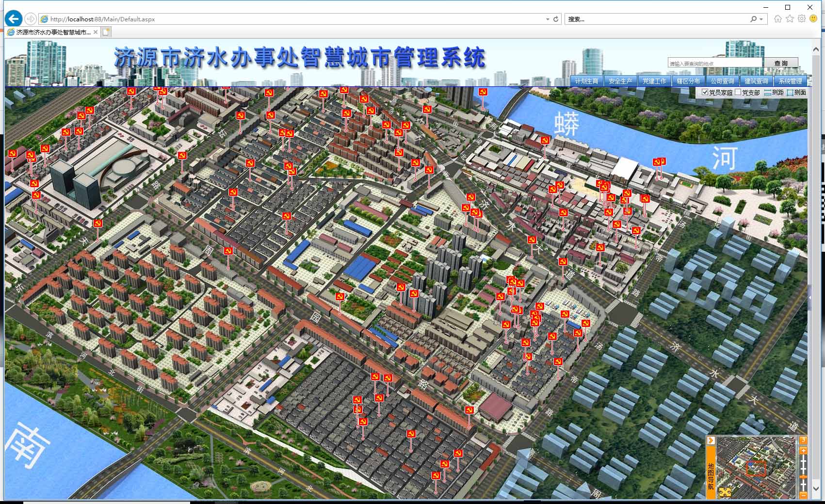Viewport: 825px width, 504px height.
Task: Enable the 党支部 checkbox
Action: [x=738, y=92]
